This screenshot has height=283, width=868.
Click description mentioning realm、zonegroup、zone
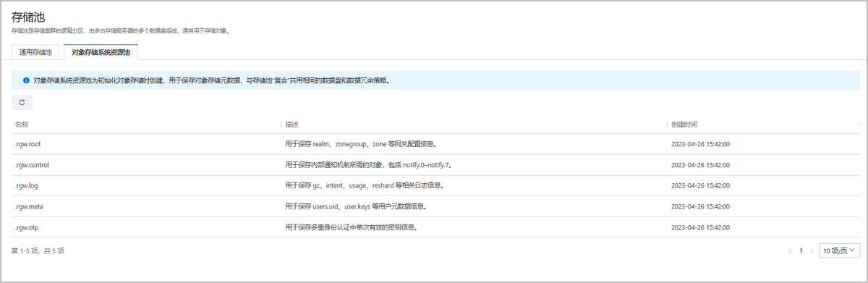(x=361, y=144)
